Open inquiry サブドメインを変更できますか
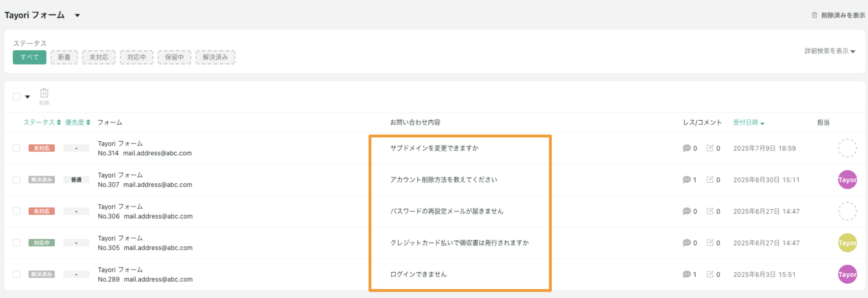Screen dimensions: 868x298 click(x=434, y=148)
